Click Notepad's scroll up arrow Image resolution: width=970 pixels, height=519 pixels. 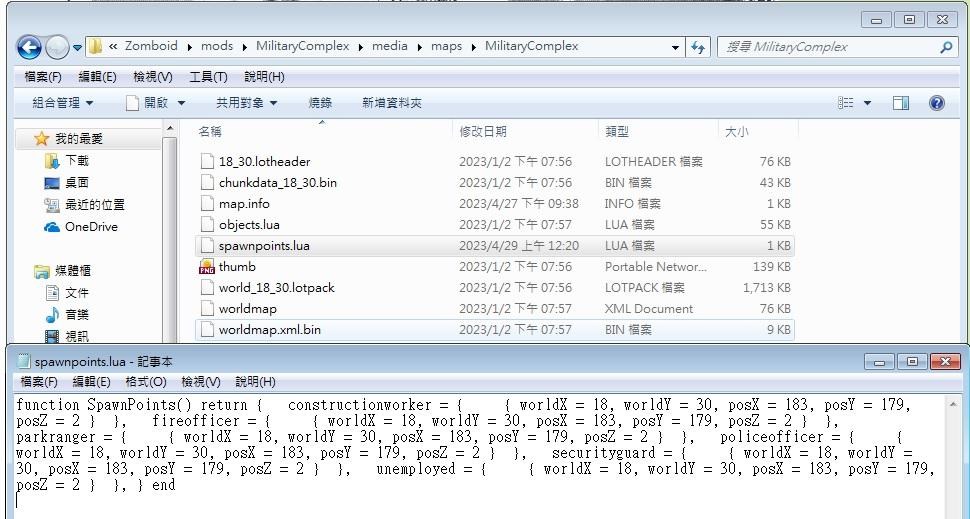pos(954,405)
